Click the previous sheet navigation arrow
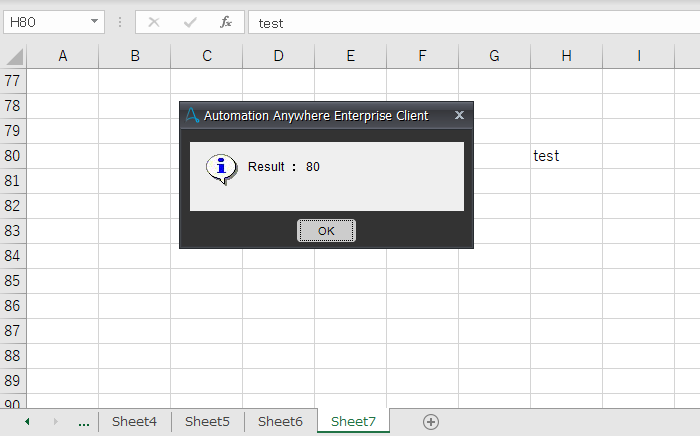Viewport: 700px width, 436px height. pyautogui.click(x=27, y=422)
